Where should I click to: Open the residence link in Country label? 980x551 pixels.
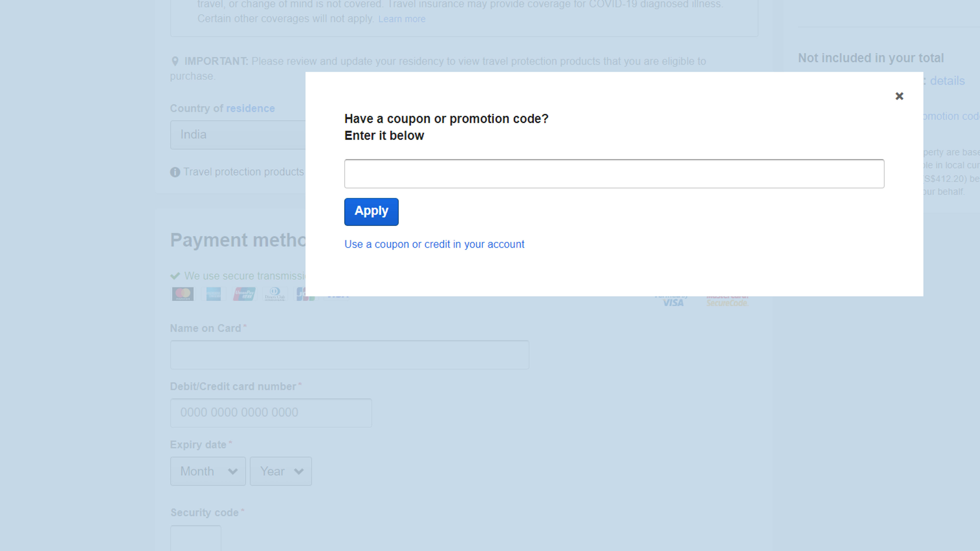coord(250,108)
